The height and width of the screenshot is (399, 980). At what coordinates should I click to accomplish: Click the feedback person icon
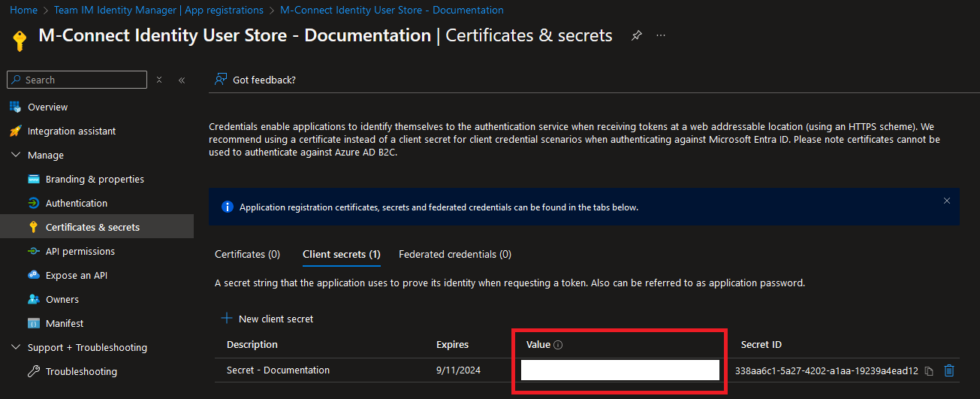click(221, 80)
